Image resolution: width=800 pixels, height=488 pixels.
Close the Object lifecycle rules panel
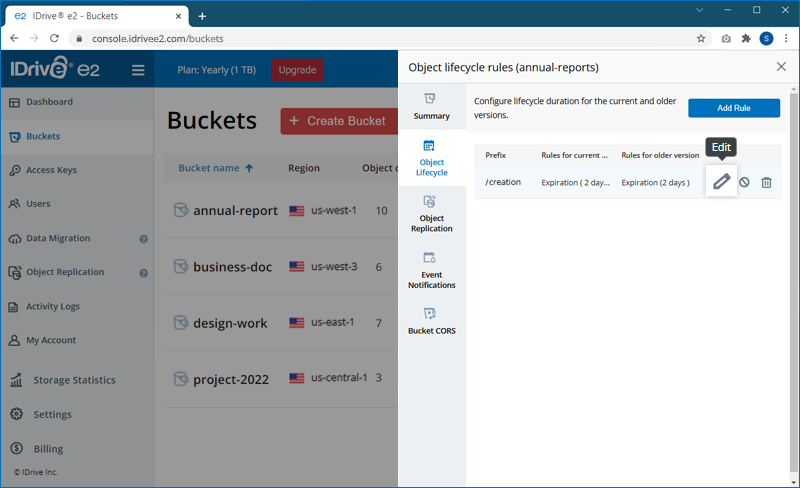click(781, 67)
